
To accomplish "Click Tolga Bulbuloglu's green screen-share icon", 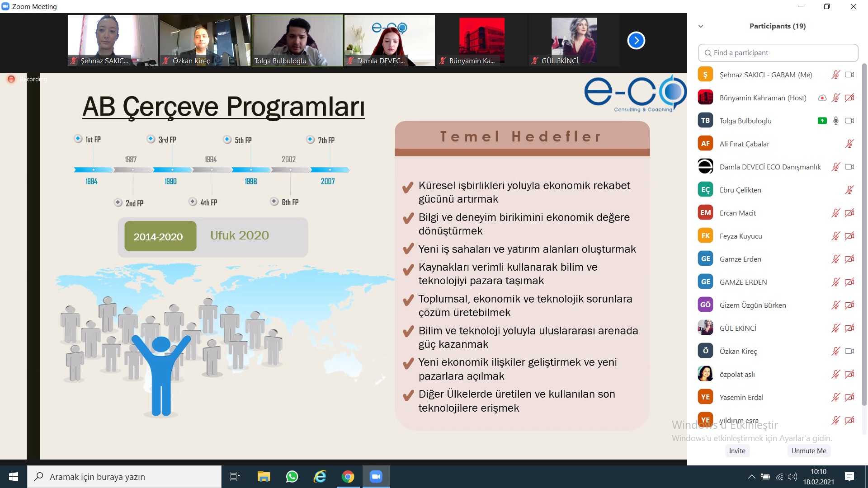I will [x=822, y=121].
